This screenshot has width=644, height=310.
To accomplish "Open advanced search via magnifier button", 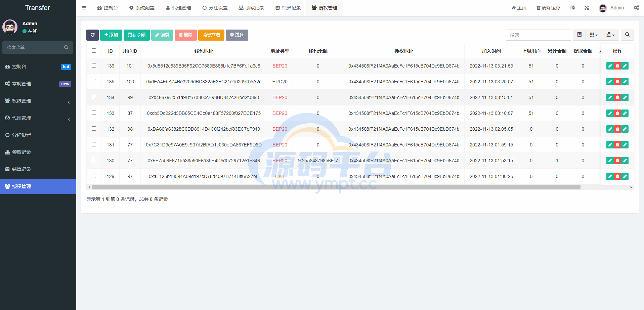I will [x=627, y=35].
